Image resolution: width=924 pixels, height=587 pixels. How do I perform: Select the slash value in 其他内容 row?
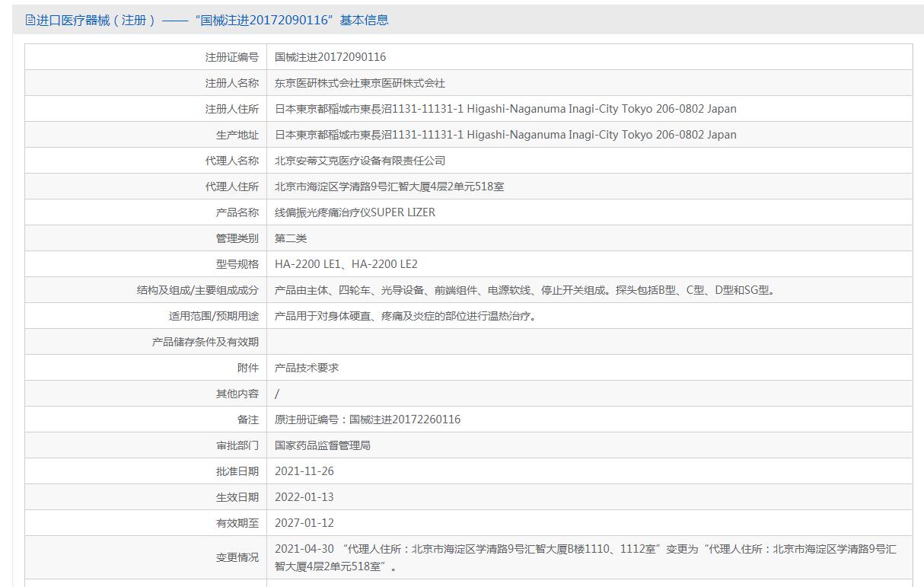point(277,394)
